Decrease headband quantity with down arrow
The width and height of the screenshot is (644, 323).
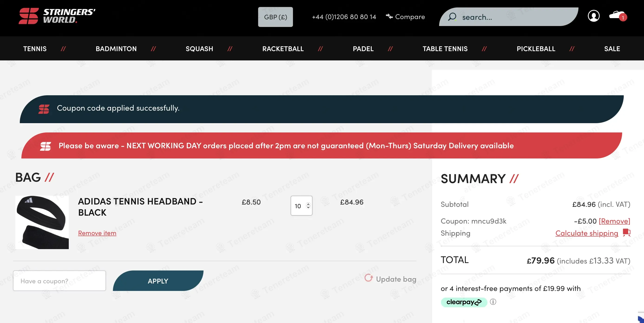coord(308,208)
